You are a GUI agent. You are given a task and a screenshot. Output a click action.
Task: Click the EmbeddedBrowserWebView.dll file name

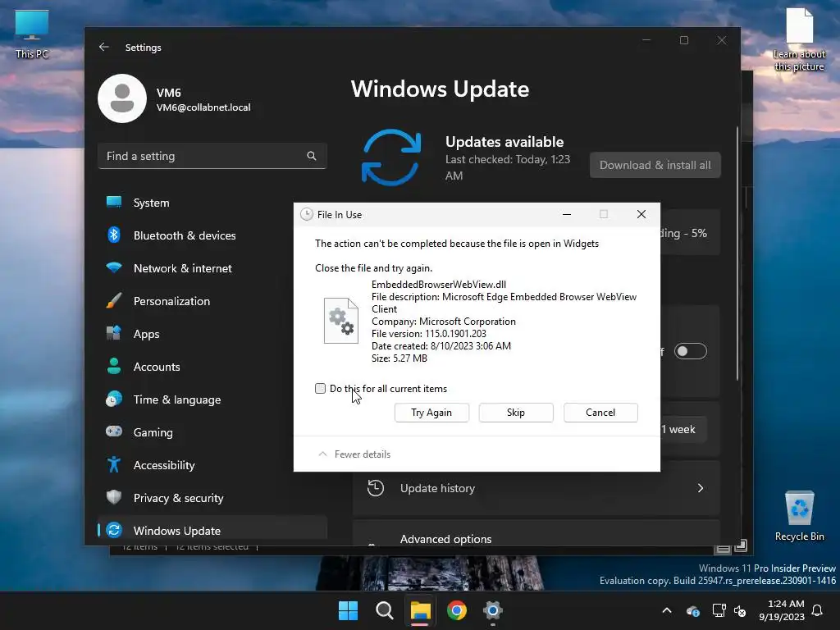pos(439,285)
